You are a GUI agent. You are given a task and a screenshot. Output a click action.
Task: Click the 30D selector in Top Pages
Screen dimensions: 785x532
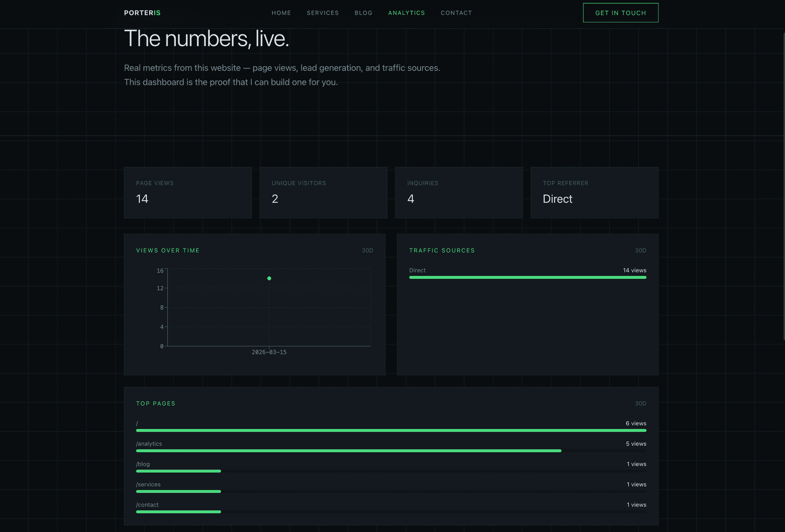(640, 403)
